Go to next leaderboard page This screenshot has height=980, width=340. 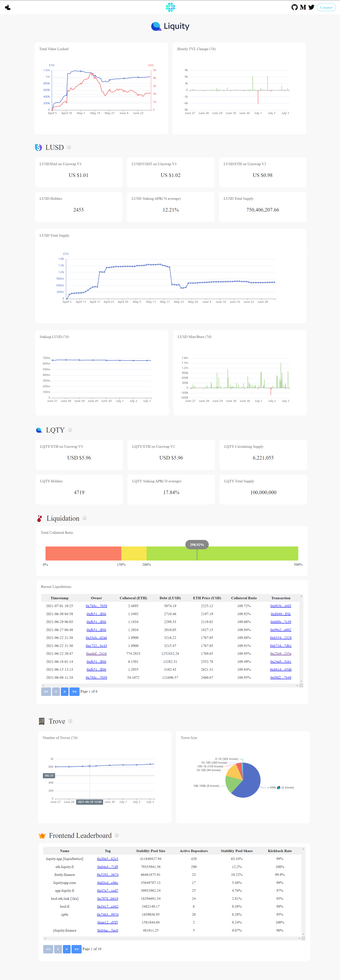tap(67, 949)
